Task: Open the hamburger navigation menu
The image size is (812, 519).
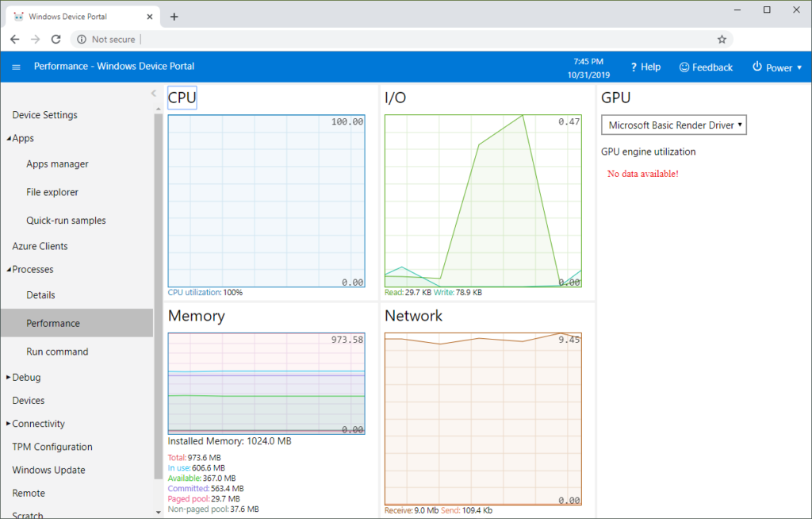Action: click(16, 67)
